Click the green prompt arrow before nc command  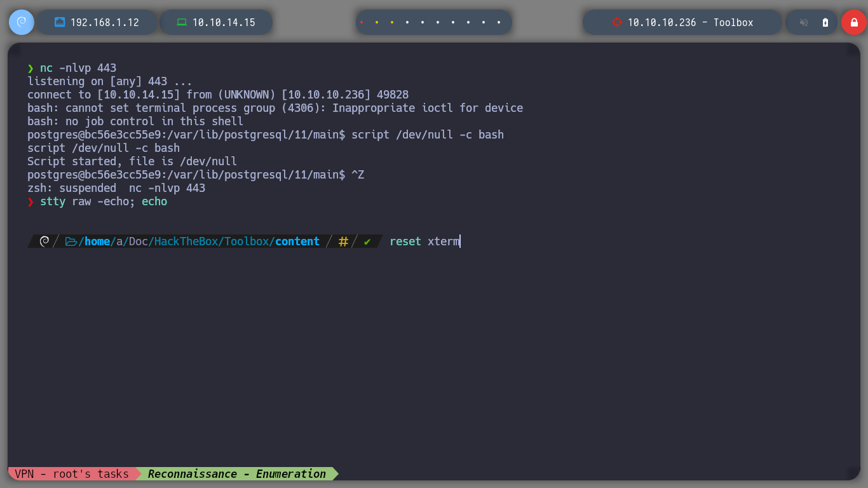pos(31,68)
